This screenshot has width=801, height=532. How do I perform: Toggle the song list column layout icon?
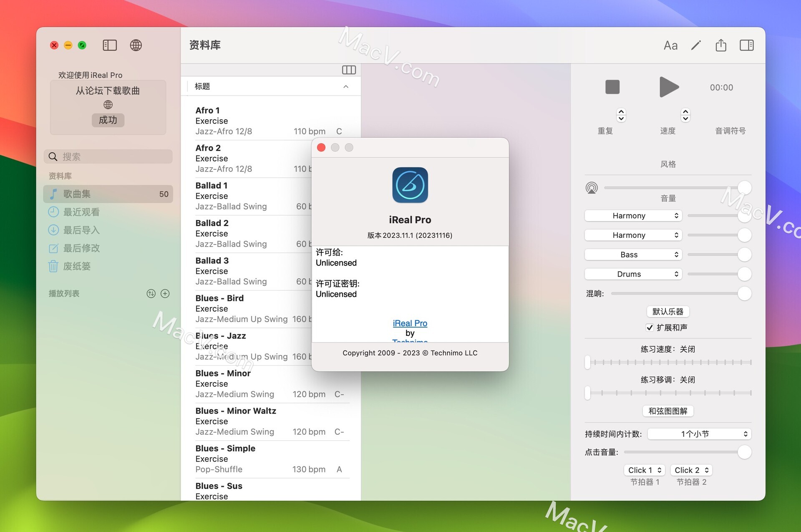tap(349, 70)
